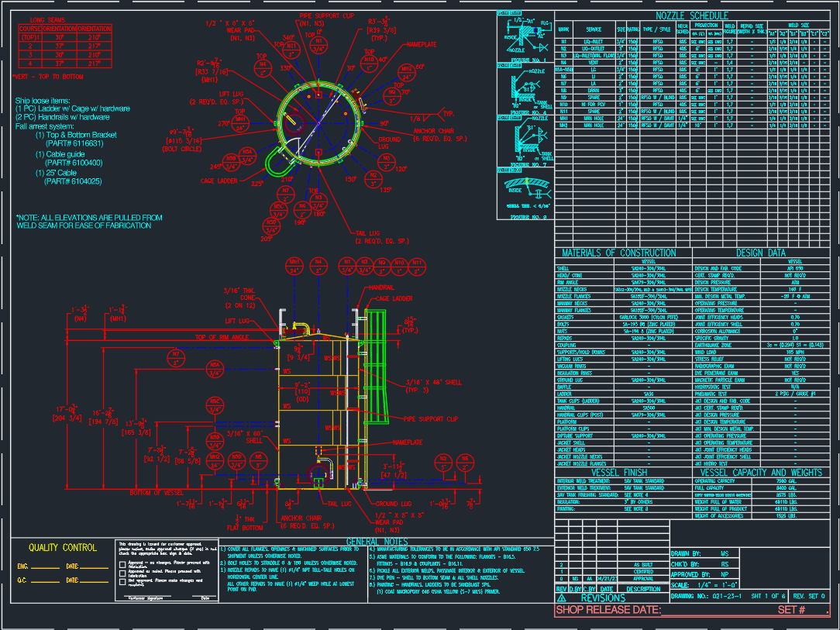Select the OPERATING CAPACITY row label
The image size is (840, 630).
tap(714, 481)
